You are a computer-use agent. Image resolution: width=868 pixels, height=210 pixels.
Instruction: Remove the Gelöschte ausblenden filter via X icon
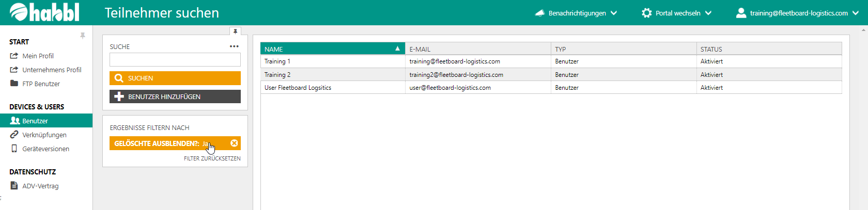coord(234,143)
